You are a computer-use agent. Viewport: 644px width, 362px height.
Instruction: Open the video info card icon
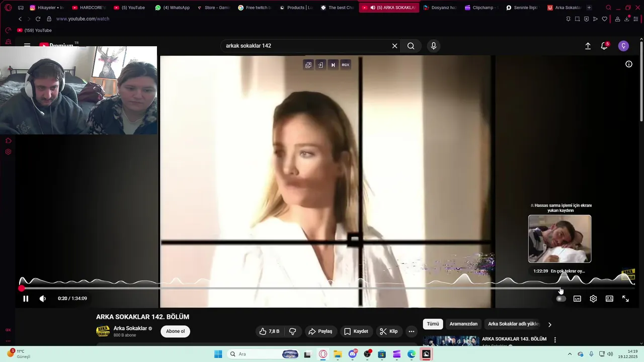coord(629,64)
